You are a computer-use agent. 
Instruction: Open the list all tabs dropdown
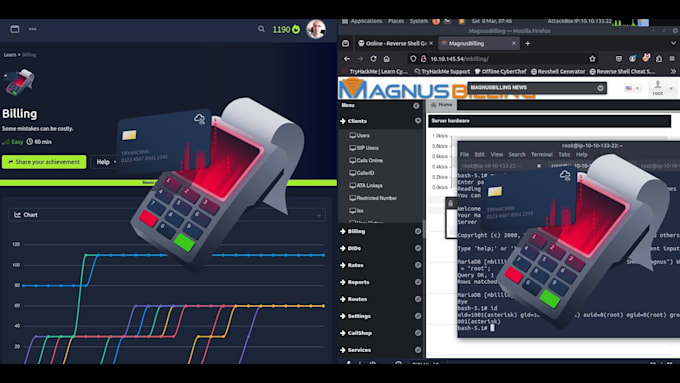click(x=673, y=43)
